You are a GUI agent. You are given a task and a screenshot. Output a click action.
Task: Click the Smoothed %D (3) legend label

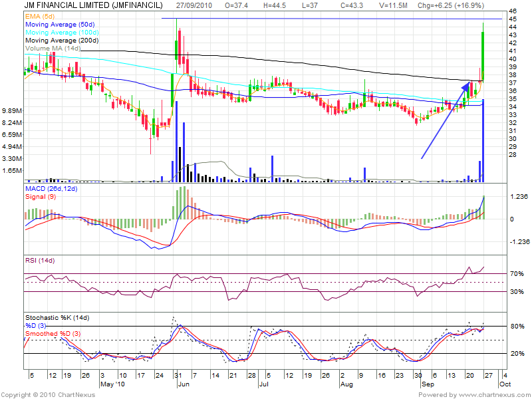(55, 333)
